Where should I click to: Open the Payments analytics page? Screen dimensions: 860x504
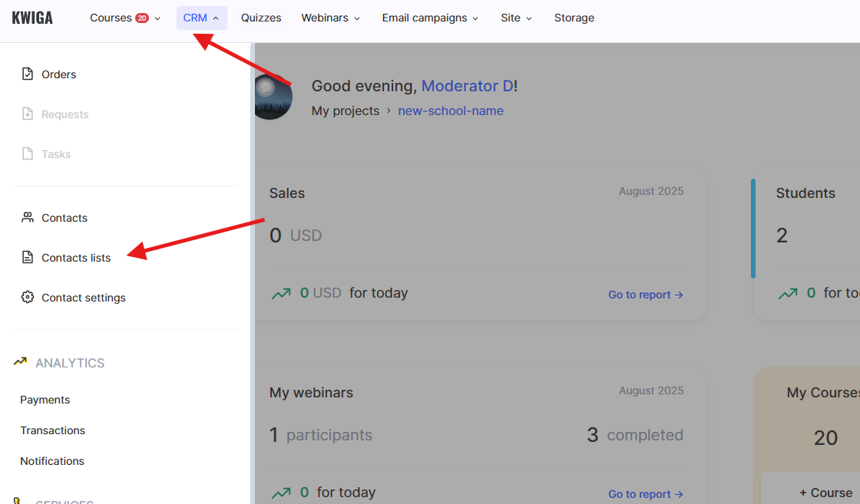click(x=45, y=400)
